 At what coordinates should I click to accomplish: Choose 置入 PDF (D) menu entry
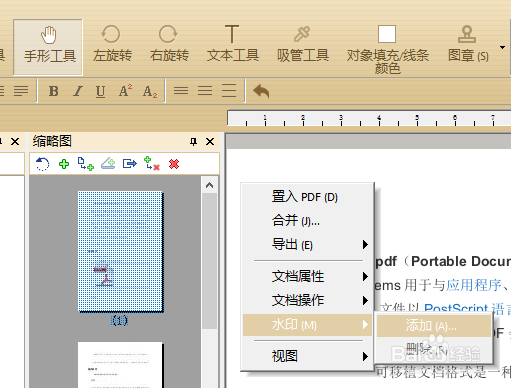307,197
